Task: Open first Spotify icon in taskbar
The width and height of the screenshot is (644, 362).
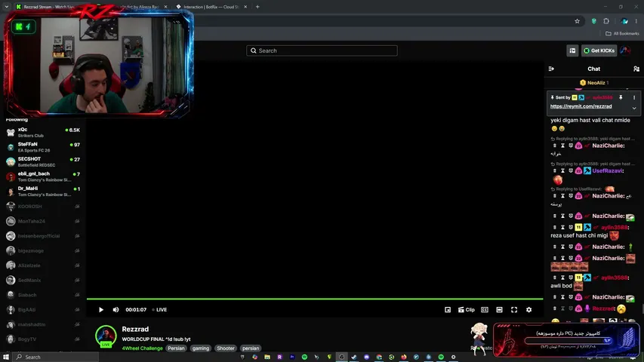Action: 304,357
